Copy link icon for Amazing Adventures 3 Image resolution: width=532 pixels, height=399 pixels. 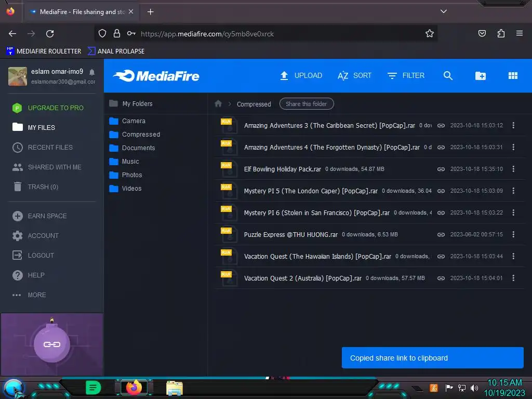click(x=441, y=126)
